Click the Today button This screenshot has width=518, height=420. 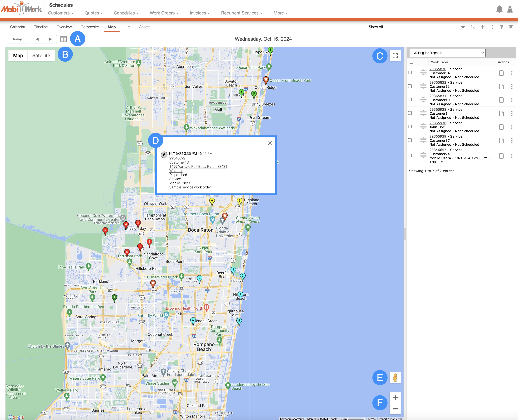[x=17, y=39]
